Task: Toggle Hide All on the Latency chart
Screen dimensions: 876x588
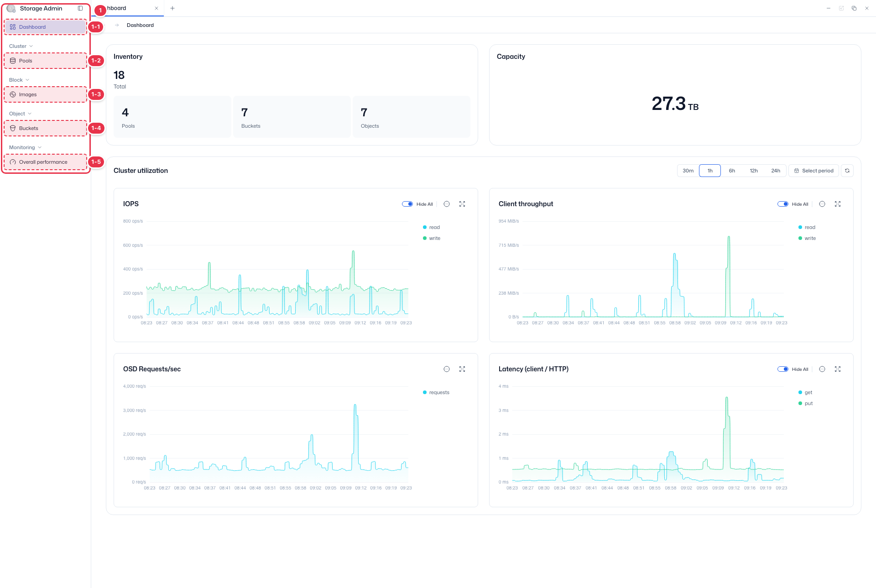Action: pos(783,369)
